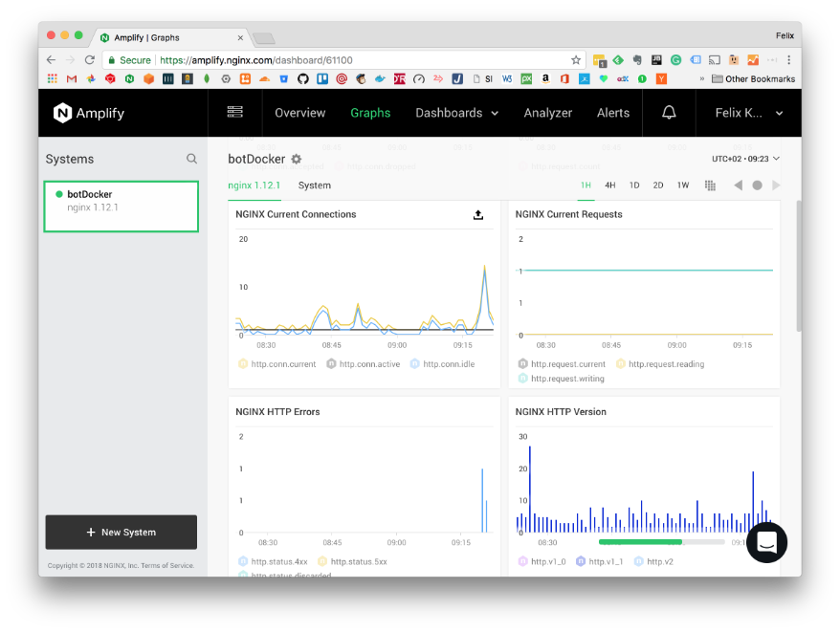This screenshot has width=840, height=632.
Task: Toggle the http.v1_1 legend series
Action: 601,561
